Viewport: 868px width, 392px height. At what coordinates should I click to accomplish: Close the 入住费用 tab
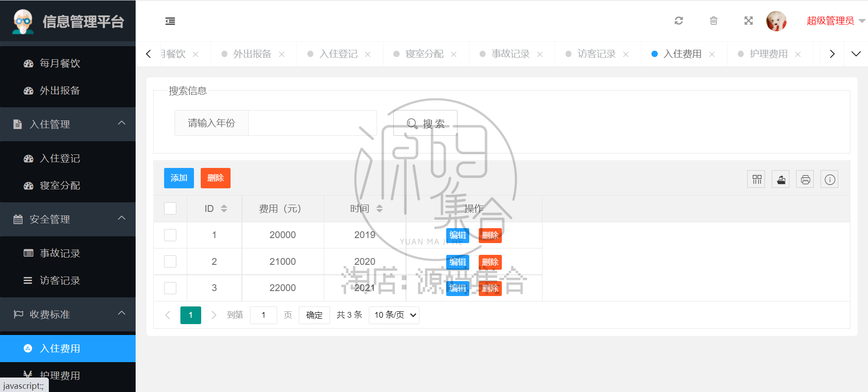tap(712, 54)
